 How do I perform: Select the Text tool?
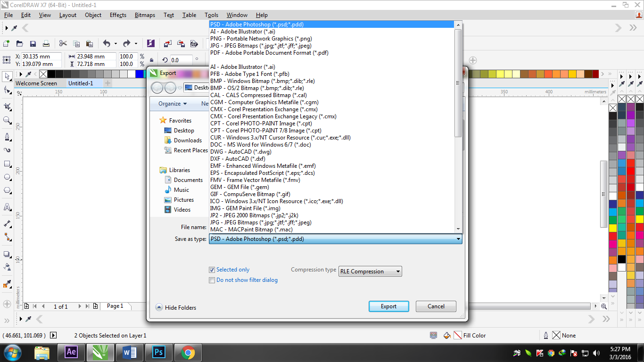point(7,206)
